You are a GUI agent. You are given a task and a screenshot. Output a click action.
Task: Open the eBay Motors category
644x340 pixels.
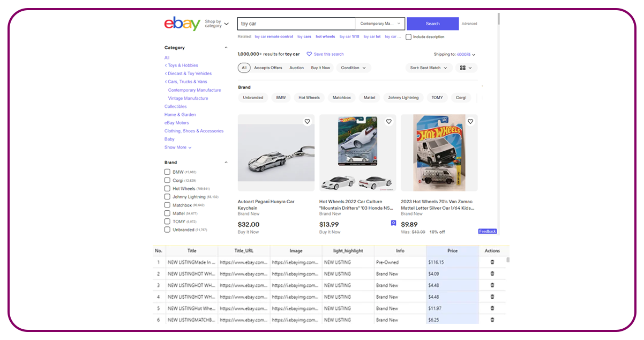click(177, 123)
